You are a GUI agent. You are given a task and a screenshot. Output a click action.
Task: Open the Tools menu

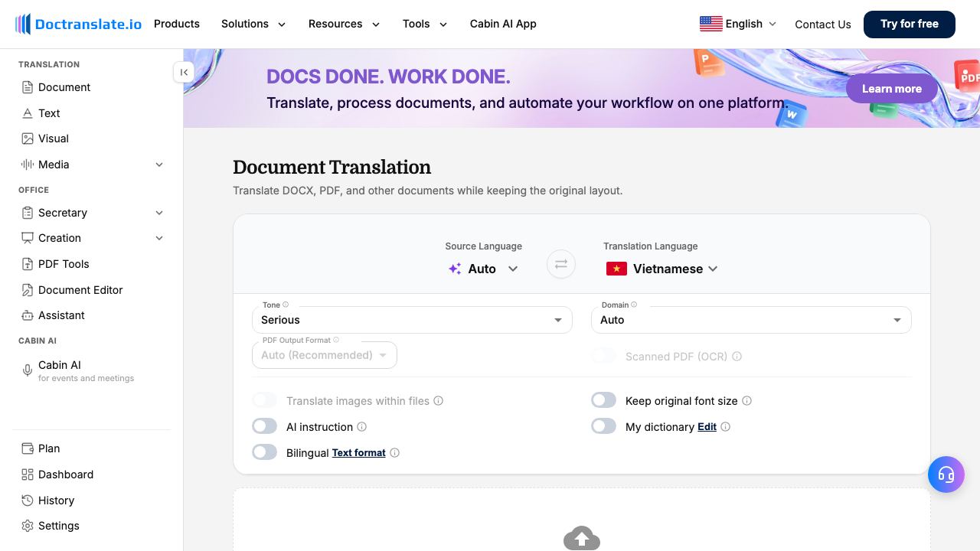(425, 24)
